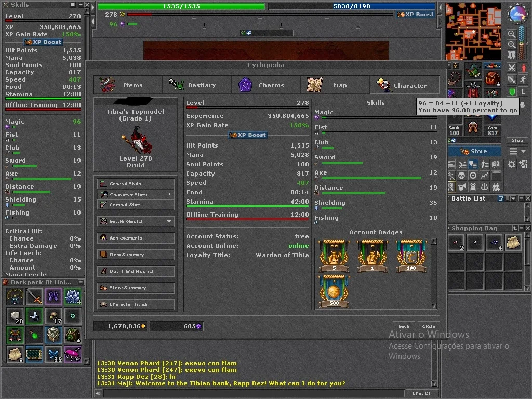
Task: Click XP Boost beside top experience bar
Action: [415, 15]
